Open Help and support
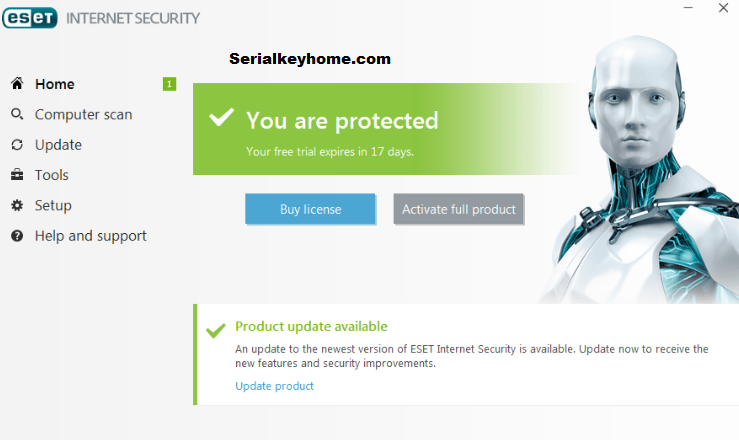This screenshot has width=739, height=440. [90, 236]
